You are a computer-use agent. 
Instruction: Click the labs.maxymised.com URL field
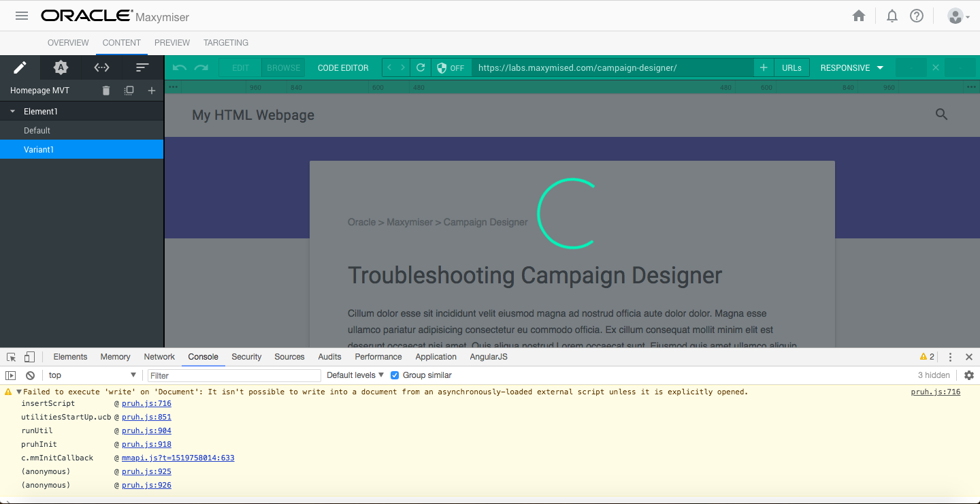pyautogui.click(x=612, y=67)
